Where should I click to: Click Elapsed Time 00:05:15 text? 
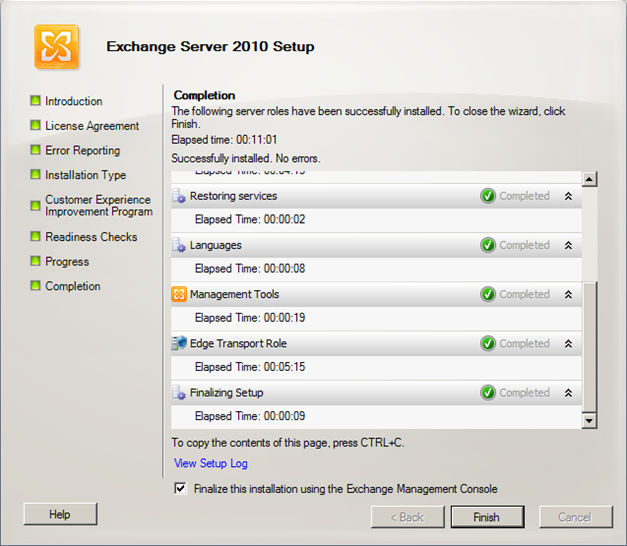(x=250, y=367)
